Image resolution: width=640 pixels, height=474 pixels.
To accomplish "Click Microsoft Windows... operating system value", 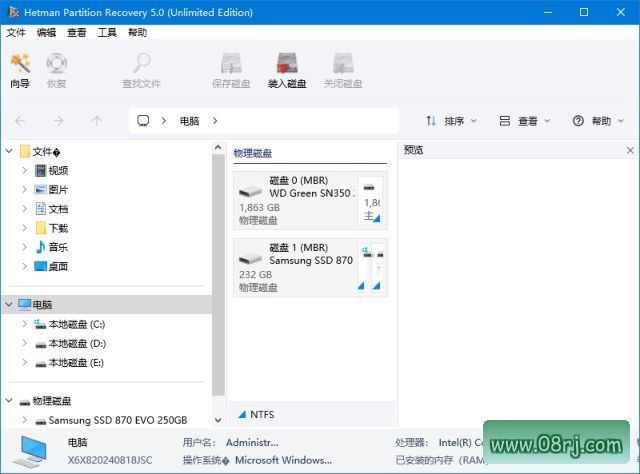I will (283, 460).
